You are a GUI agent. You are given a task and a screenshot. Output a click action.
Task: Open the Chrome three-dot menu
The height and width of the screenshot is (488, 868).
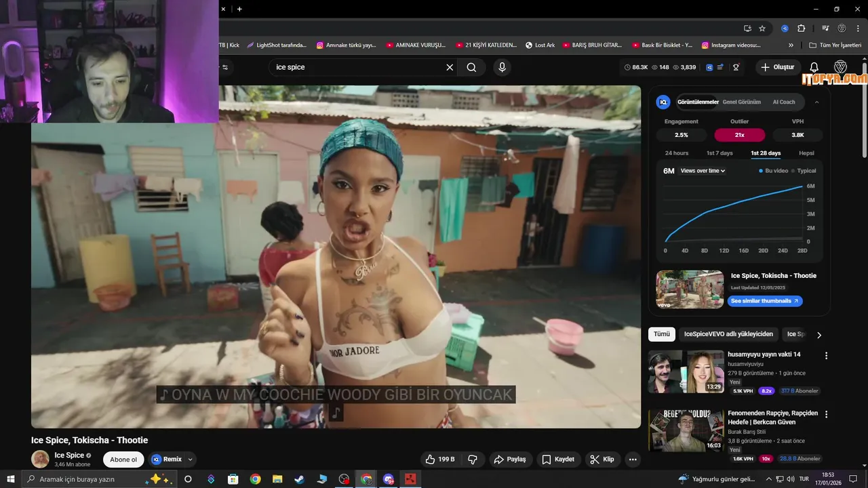858,28
